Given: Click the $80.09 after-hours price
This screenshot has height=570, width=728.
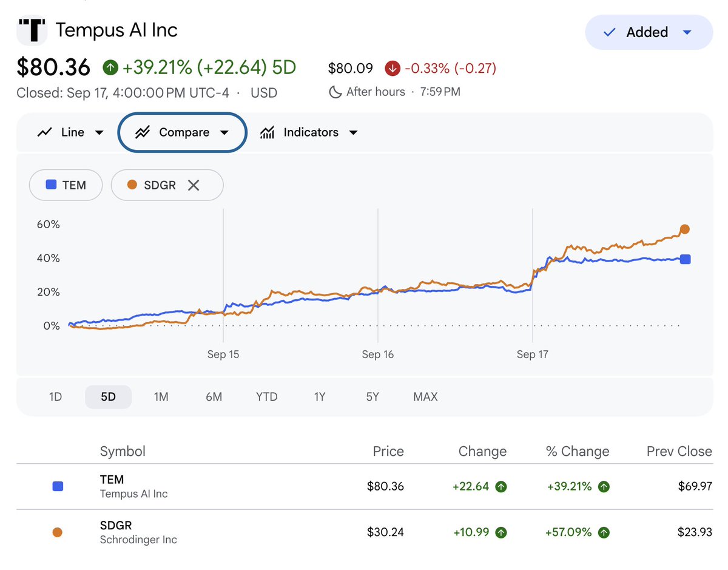Looking at the screenshot, I should point(351,69).
